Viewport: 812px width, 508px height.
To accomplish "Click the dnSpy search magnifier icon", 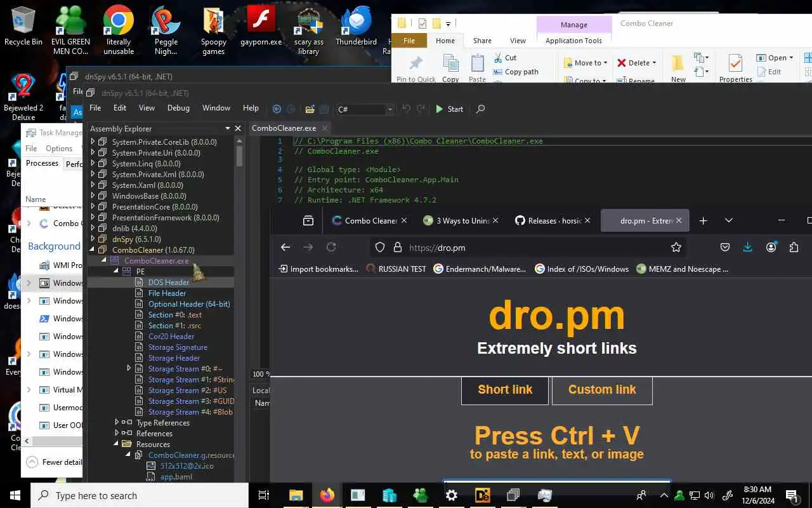I will coord(480,109).
